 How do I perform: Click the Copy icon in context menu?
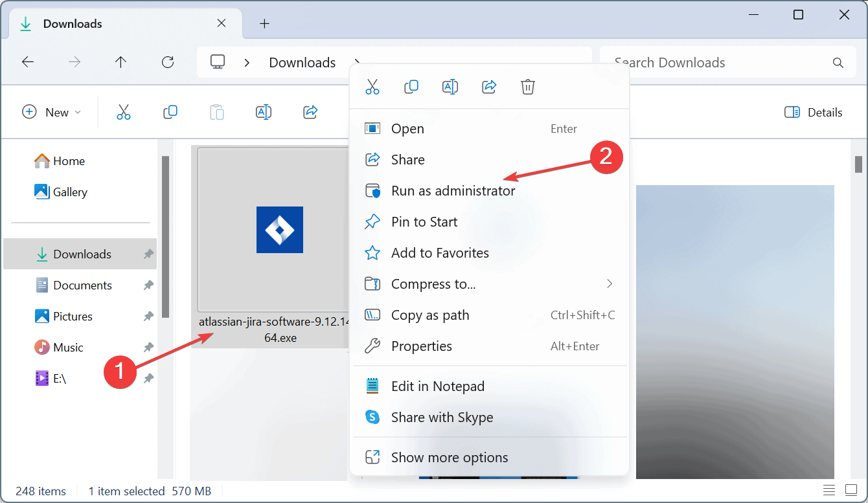point(411,87)
